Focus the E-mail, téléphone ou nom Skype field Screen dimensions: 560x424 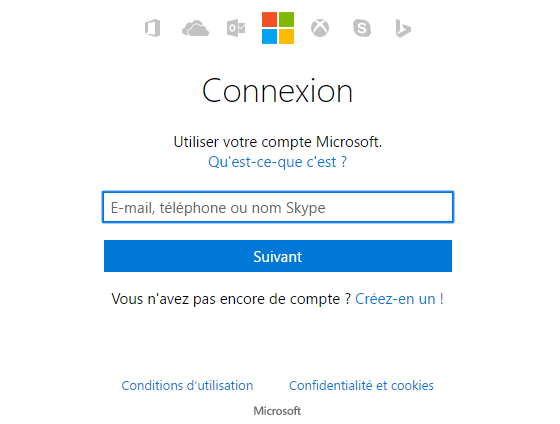278,207
